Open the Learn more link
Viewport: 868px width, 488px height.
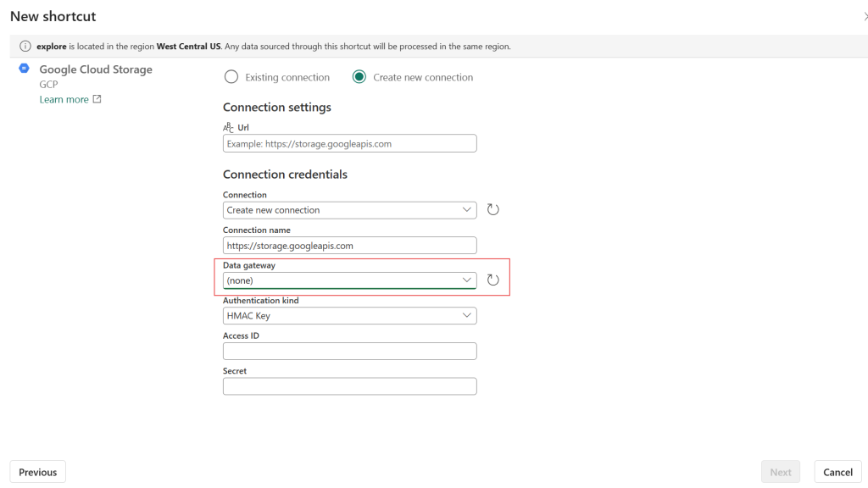(64, 100)
